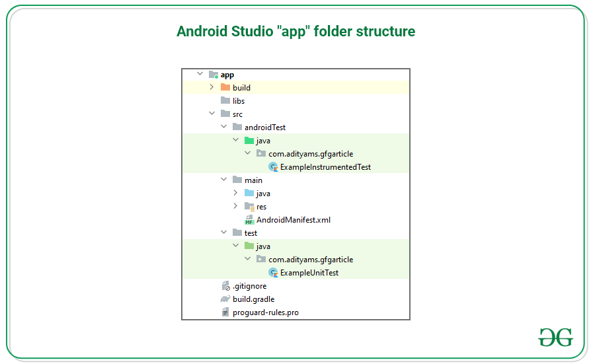
Task: Click the ExampleInstrumentedTest class icon
Action: [x=273, y=167]
